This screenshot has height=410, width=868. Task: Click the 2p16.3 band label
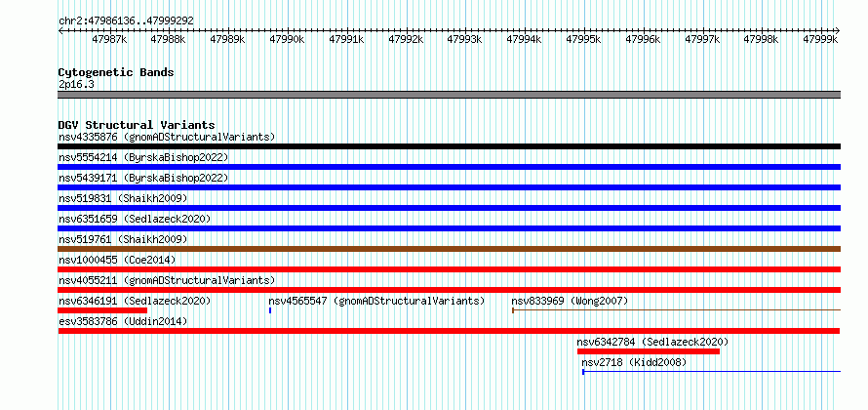pyautogui.click(x=76, y=85)
